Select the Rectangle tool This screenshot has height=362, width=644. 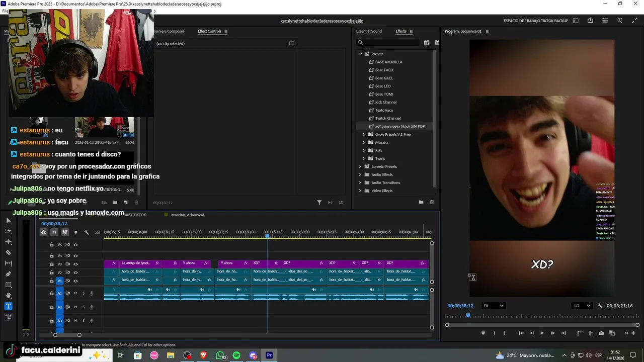[x=8, y=285]
